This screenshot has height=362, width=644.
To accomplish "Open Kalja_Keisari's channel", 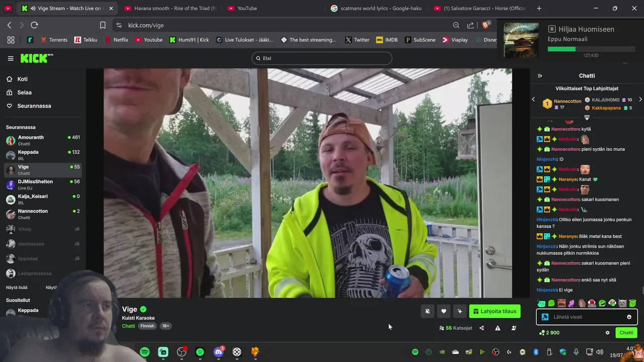I will tap(43, 199).
